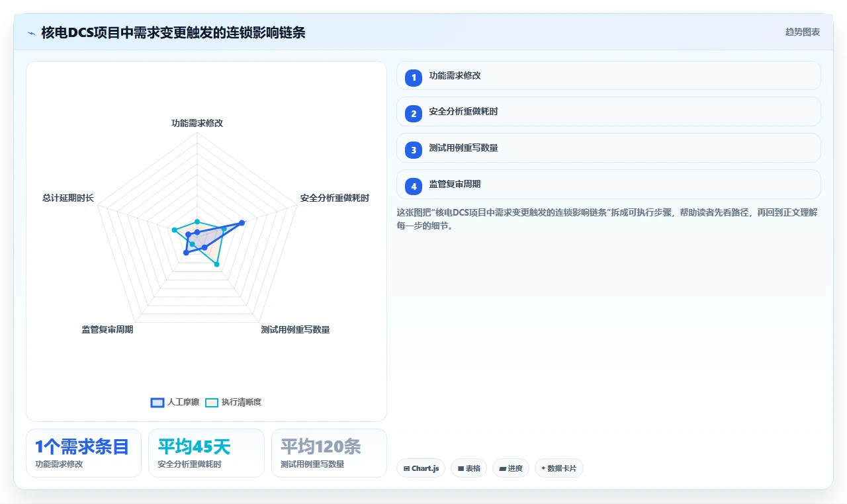Image resolution: width=847 pixels, height=504 pixels.
Task: Click the 趋势图表 label in the header
Action: 803,32
